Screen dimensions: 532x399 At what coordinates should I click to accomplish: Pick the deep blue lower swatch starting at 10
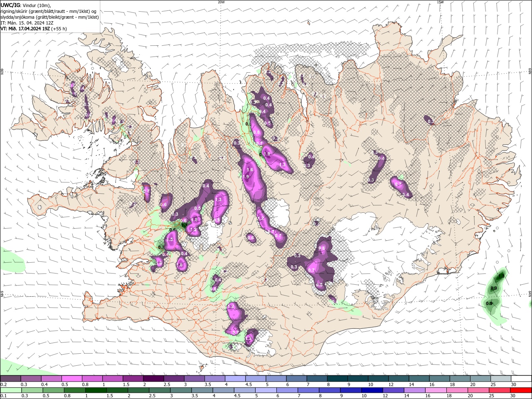point(371,390)
